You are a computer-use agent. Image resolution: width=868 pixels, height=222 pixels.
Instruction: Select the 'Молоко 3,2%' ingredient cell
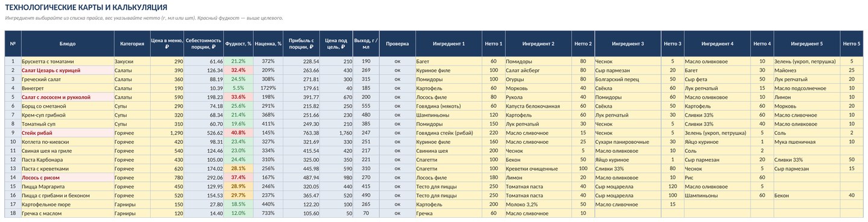click(x=538, y=205)
